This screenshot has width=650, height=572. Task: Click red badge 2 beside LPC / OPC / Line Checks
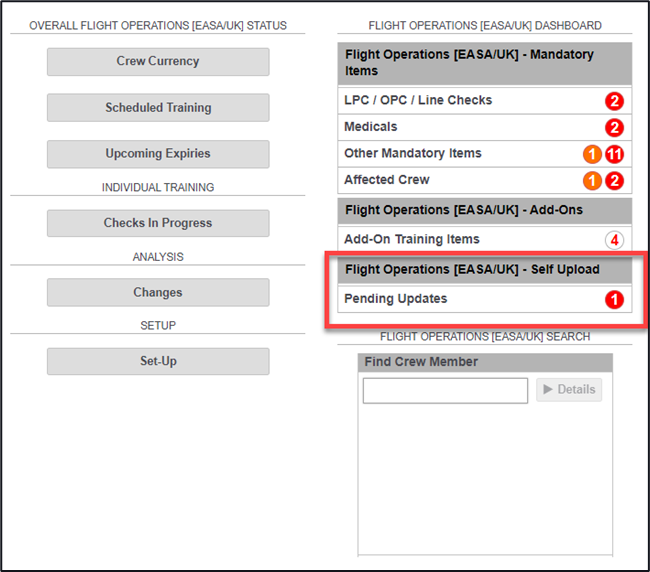pos(614,101)
